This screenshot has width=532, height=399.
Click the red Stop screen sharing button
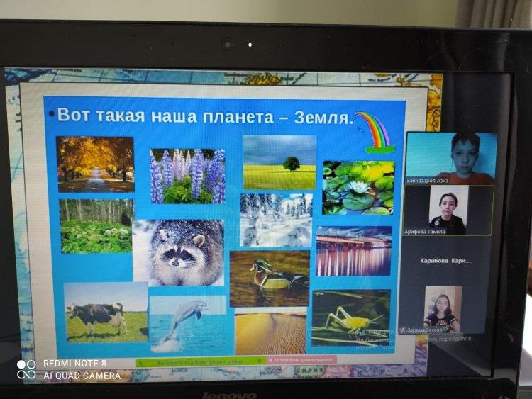301,359
